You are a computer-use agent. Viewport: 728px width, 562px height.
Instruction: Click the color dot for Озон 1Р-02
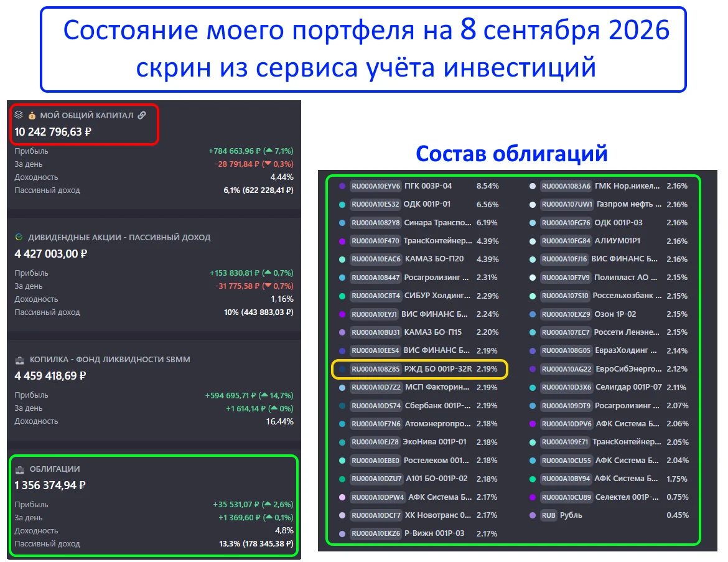pyautogui.click(x=533, y=314)
